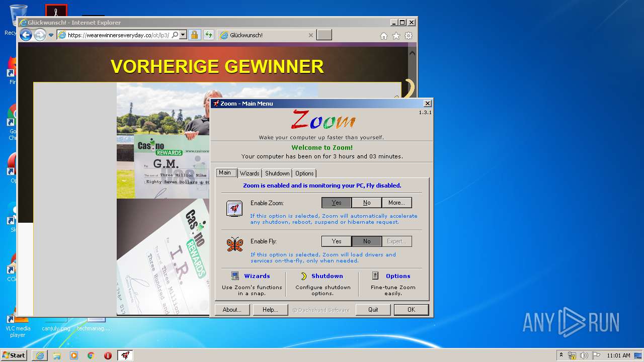Refresh the Internet Explorer page
Viewport: 644px width, 362px height.
[x=208, y=35]
